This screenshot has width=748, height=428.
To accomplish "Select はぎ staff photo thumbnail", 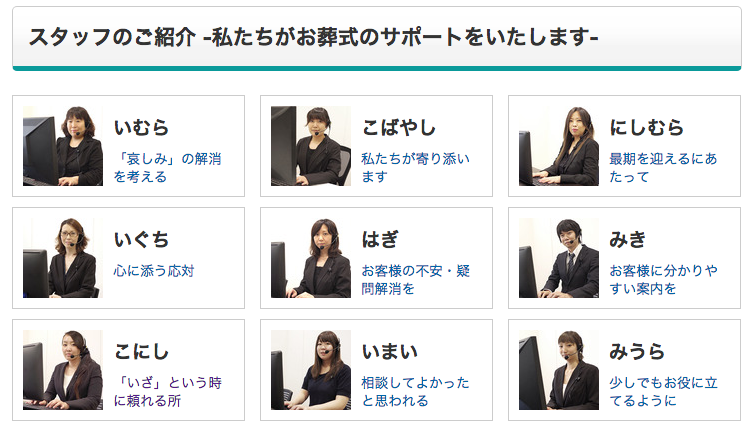I will point(311,258).
